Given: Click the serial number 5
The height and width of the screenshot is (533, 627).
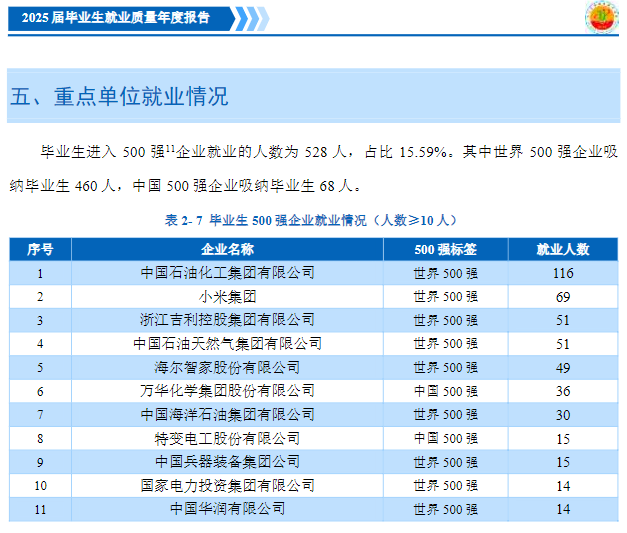Looking at the screenshot, I should coord(40,368).
